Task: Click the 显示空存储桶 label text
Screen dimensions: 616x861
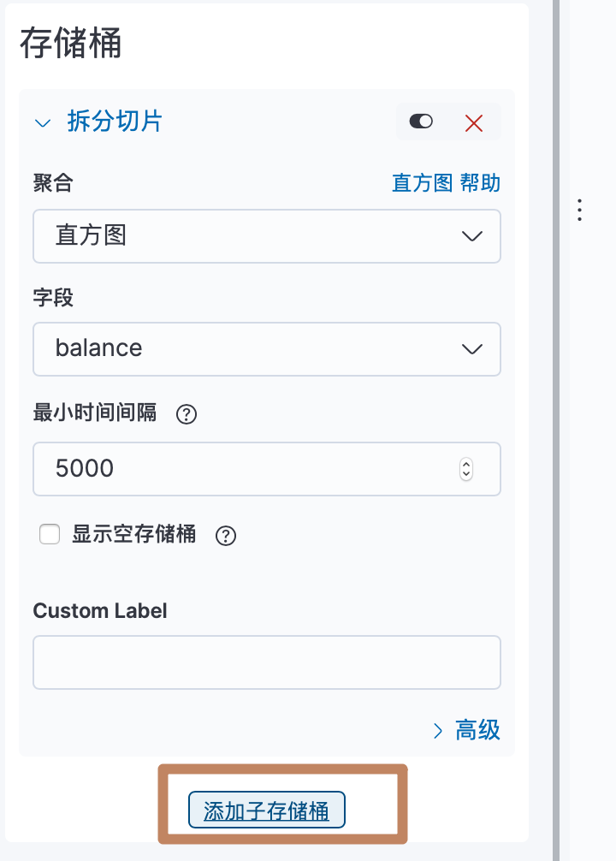Action: coord(133,535)
